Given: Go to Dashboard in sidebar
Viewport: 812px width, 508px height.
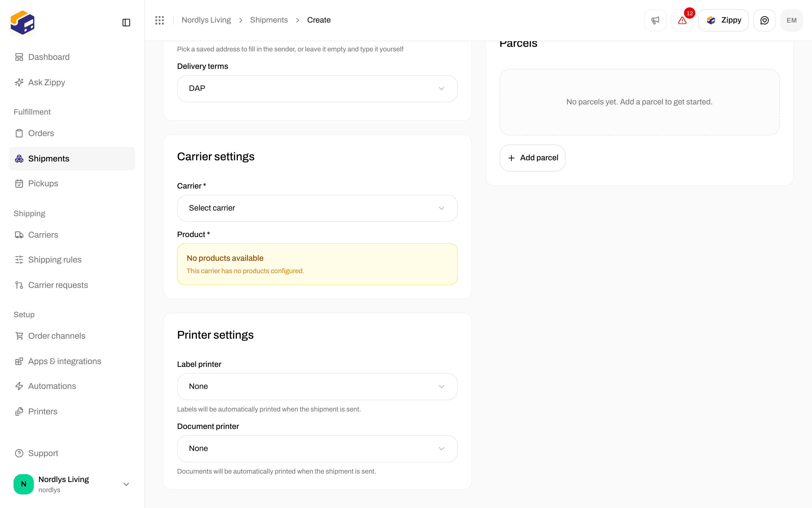Looking at the screenshot, I should pyautogui.click(x=72, y=57).
